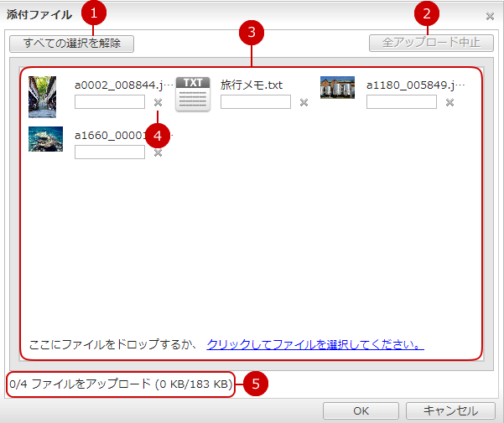Screen dimensions: 504x423
Task: Click the 0/4 ファイルをアップロード status text
Action: click(120, 384)
